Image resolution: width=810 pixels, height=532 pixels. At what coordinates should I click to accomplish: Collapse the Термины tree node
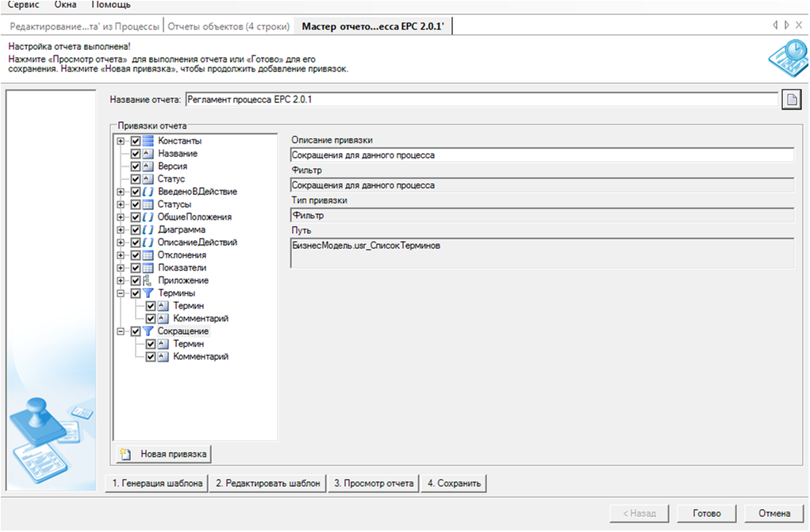point(121,293)
